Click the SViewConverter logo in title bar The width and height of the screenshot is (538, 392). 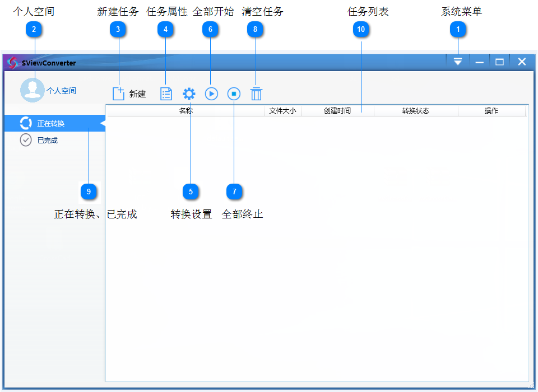tap(11, 62)
